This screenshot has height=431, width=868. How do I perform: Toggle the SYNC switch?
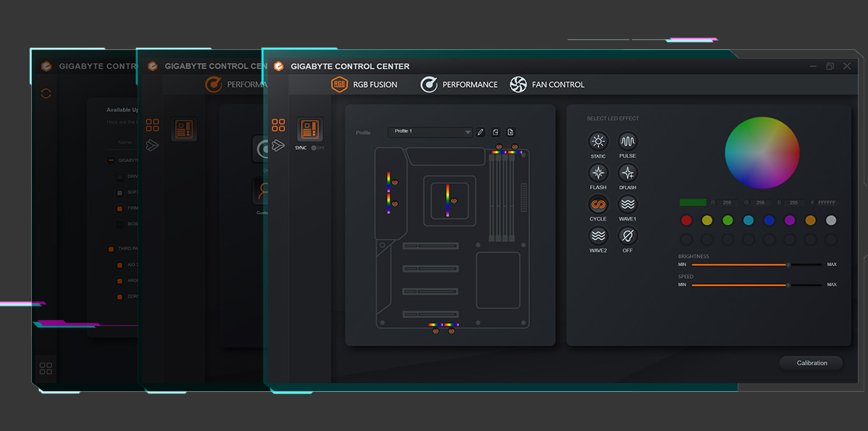click(x=314, y=148)
